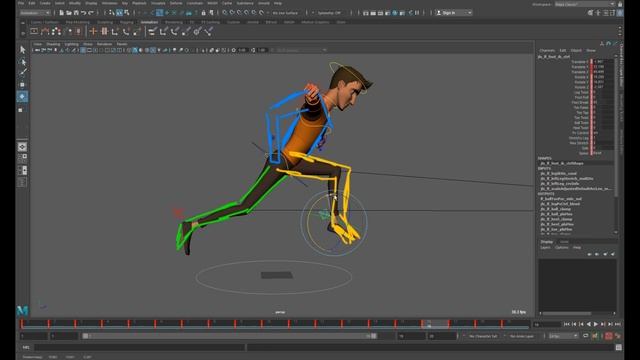
Task: Toggle playback loop mode
Action: pos(586,336)
